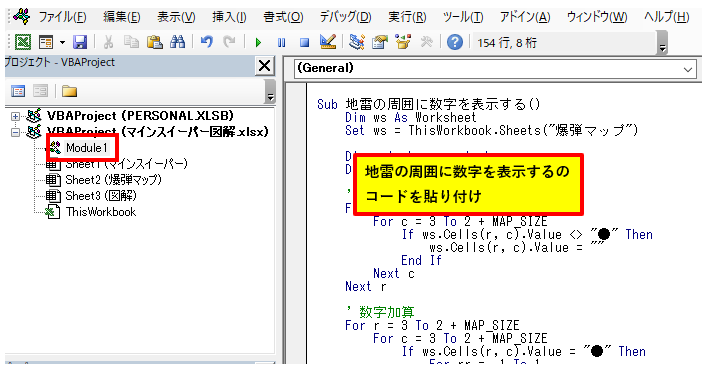Click the Set ws = ThisWorkbook.Sheets line
The height and width of the screenshot is (382, 711).
pos(492,131)
